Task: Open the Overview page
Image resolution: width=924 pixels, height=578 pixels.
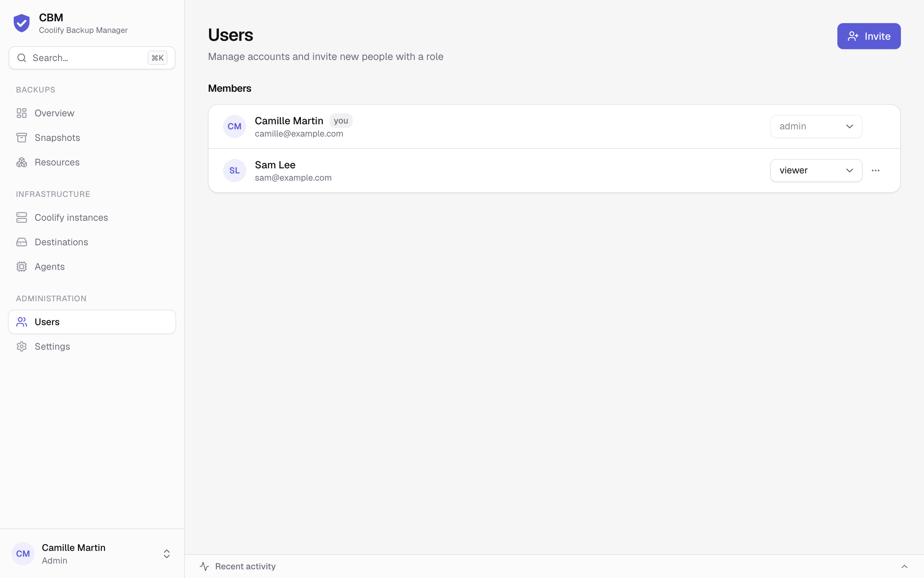Action: [92, 113]
